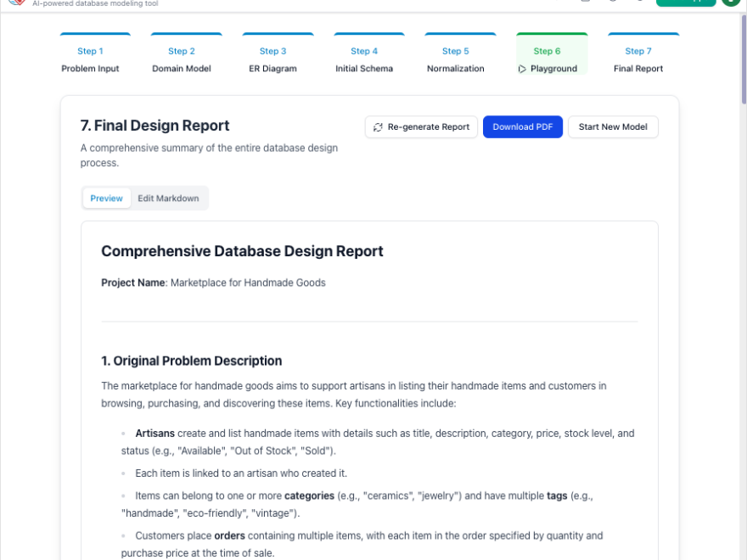Open the green circular avatar in the top-right corner
Image resolution: width=747 pixels, height=560 pixels.
(731, 3)
